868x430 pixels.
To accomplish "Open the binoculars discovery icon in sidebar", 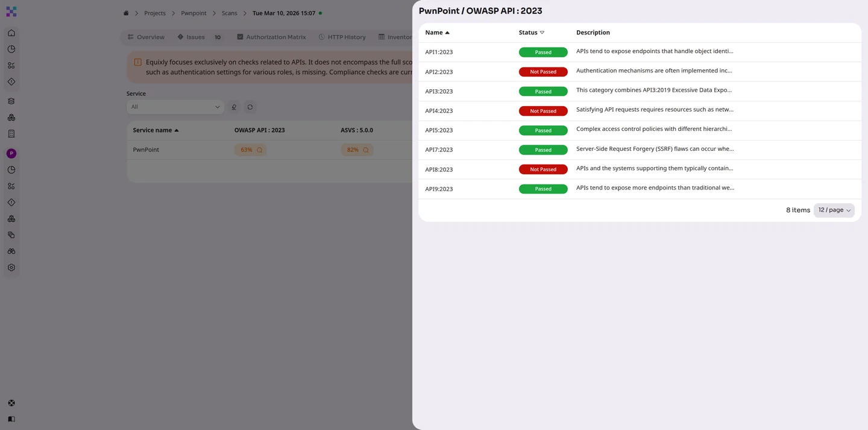I will point(11,251).
